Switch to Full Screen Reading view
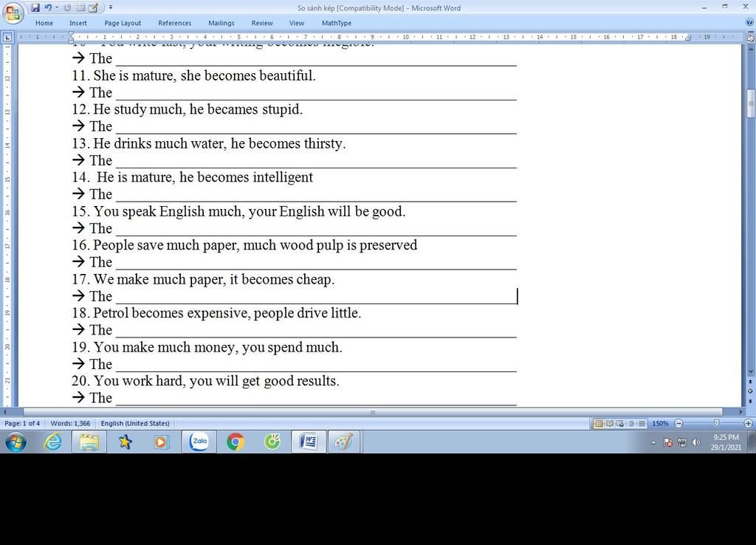Screen dimensions: 756x545 tap(609, 423)
